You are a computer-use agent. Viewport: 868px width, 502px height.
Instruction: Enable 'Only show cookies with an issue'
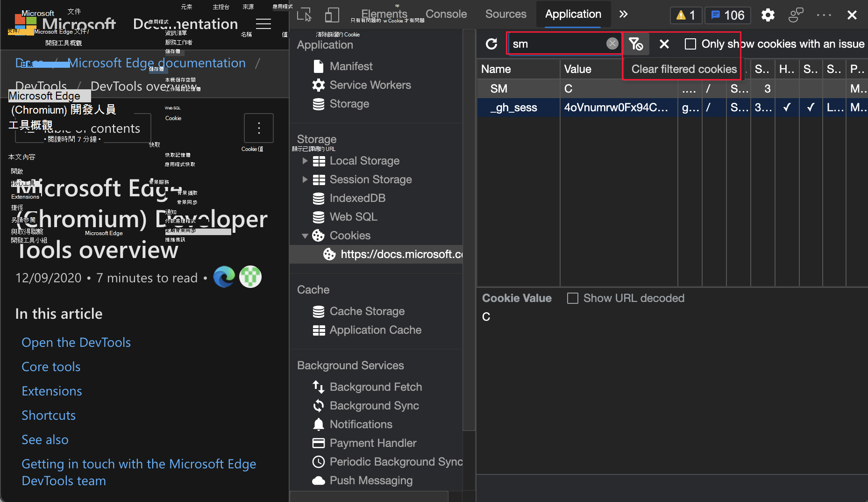coord(690,44)
